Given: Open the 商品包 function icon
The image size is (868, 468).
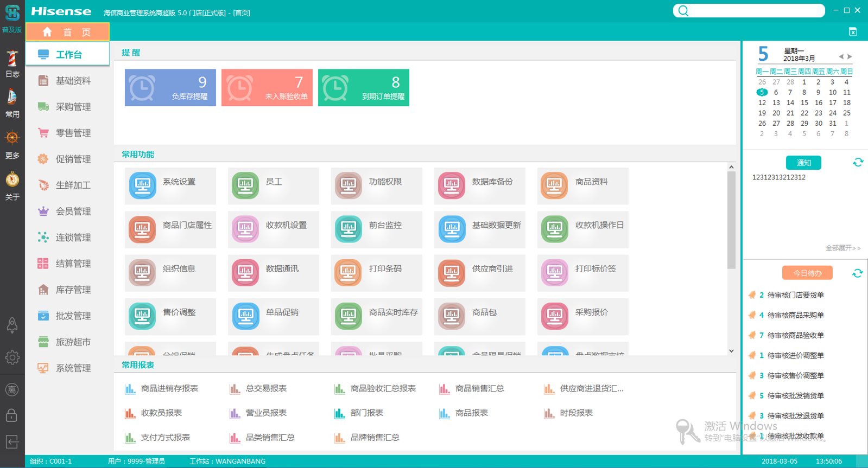Looking at the screenshot, I should point(452,316).
